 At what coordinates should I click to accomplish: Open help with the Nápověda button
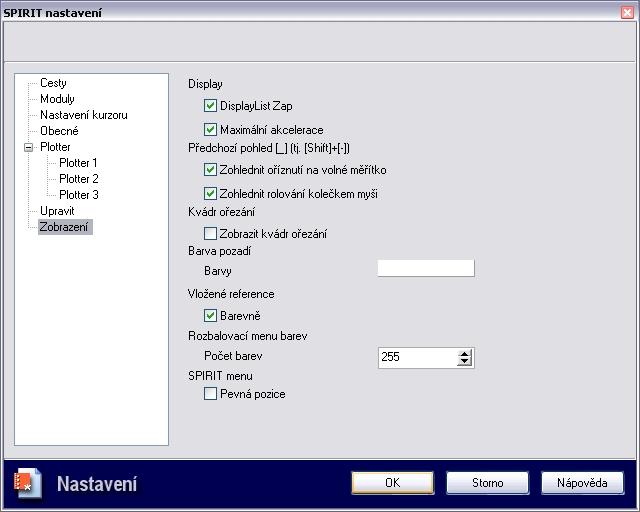click(x=582, y=483)
